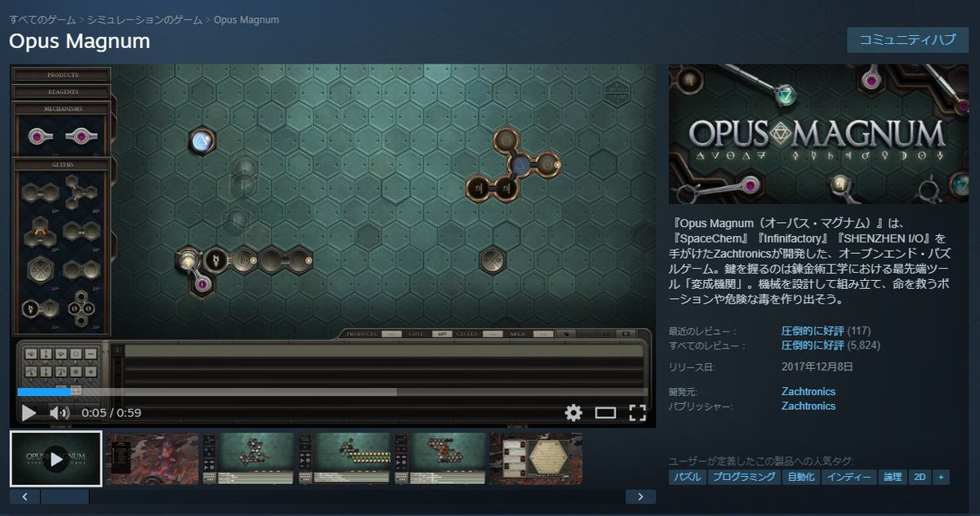Select the red cityscape screenshot thumbnail
This screenshot has width=980, height=516.
point(153,459)
